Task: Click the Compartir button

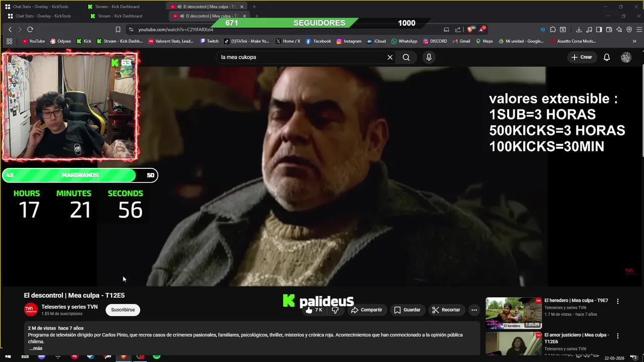Action: 367,310
